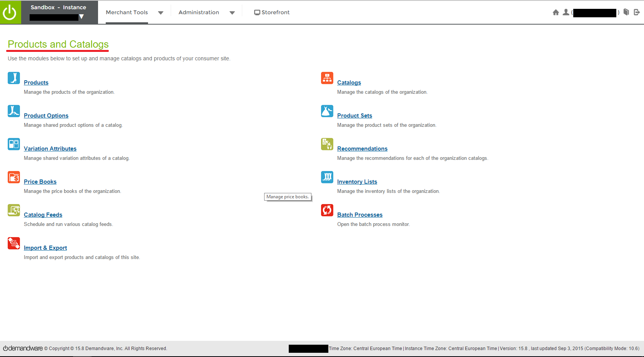Screen dimensions: 644x357
Task: Open the Catalogs link
Action: [x=349, y=83]
